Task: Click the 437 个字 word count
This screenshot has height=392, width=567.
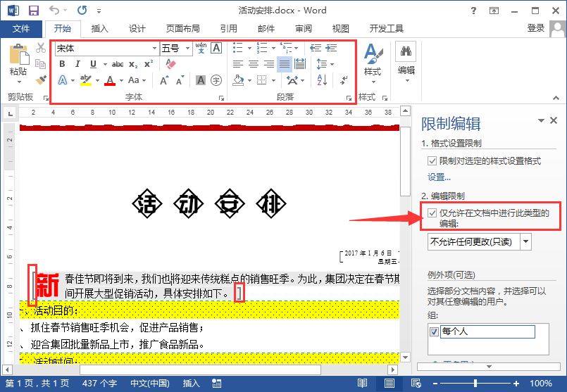Action: (99, 384)
